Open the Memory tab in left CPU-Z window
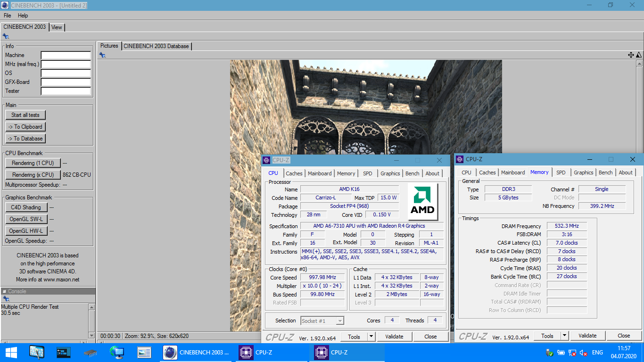Screen dimensions: 644x362 pos(346,173)
